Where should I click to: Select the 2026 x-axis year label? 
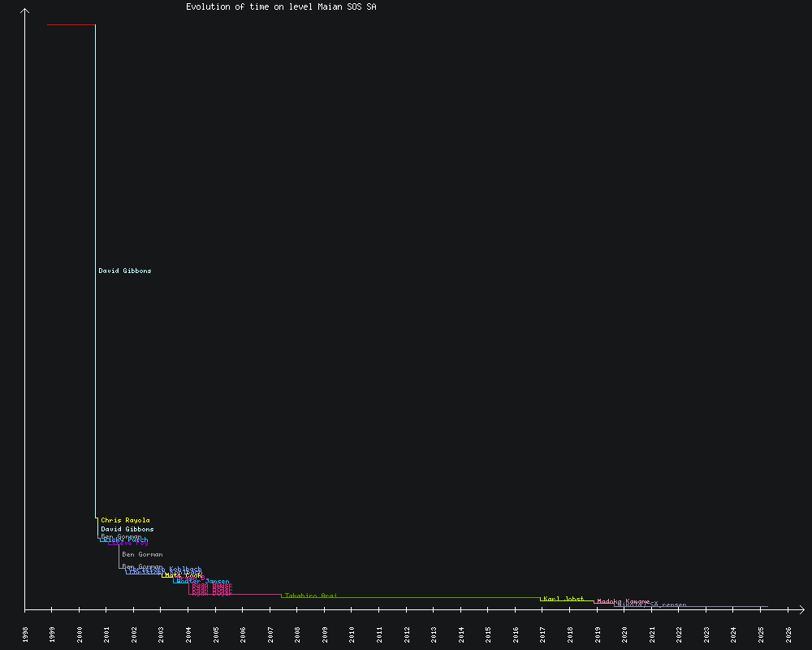(x=788, y=634)
